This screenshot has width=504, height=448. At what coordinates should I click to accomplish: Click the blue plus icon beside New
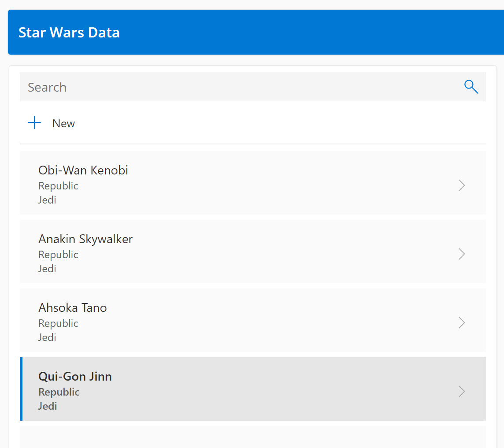tap(34, 123)
